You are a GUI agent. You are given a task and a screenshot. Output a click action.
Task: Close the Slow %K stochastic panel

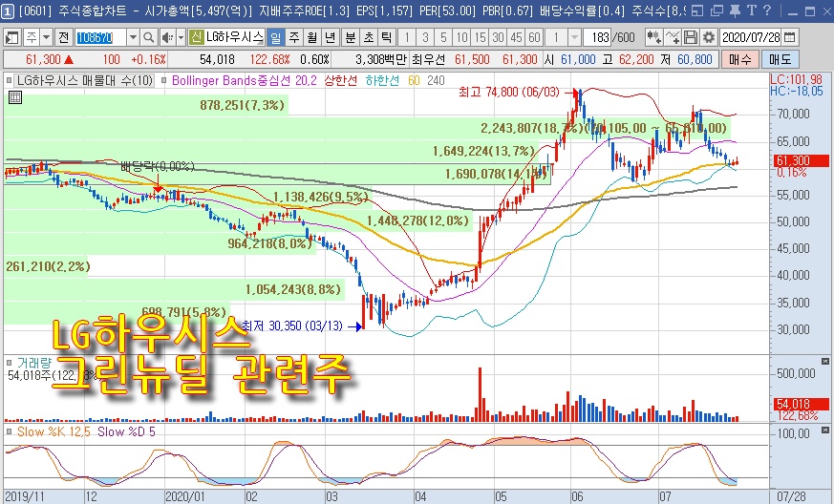825,430
